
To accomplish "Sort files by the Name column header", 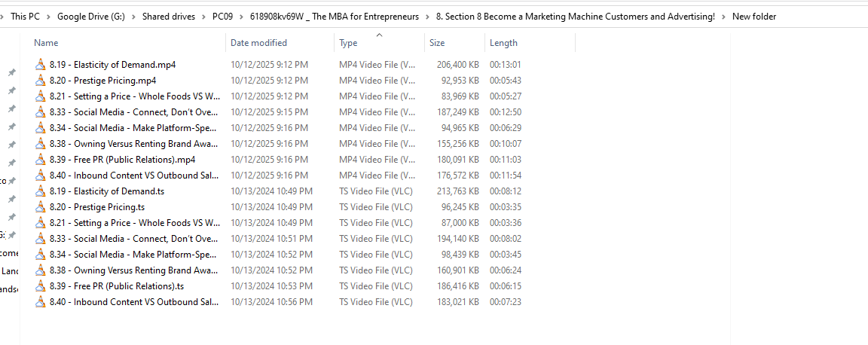I will point(46,43).
